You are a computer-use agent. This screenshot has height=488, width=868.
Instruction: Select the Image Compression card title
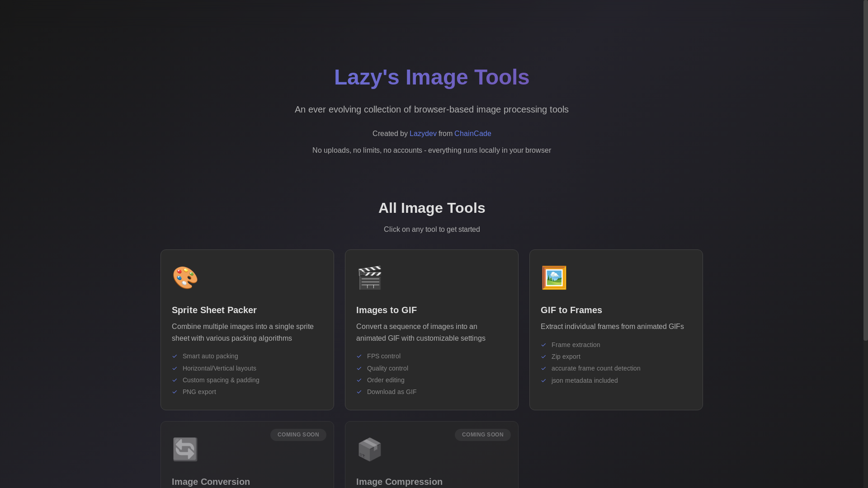click(x=399, y=482)
